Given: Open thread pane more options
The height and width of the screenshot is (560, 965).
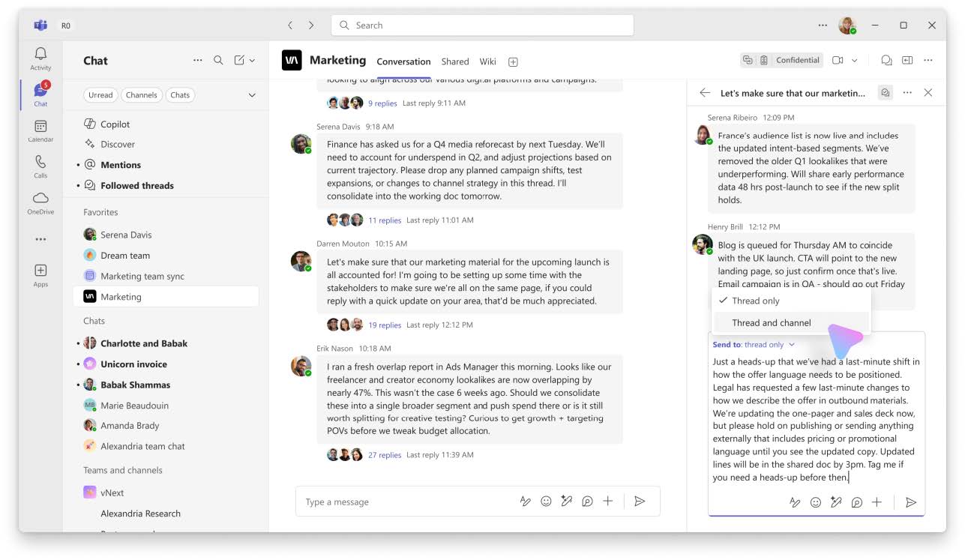Looking at the screenshot, I should point(907,93).
